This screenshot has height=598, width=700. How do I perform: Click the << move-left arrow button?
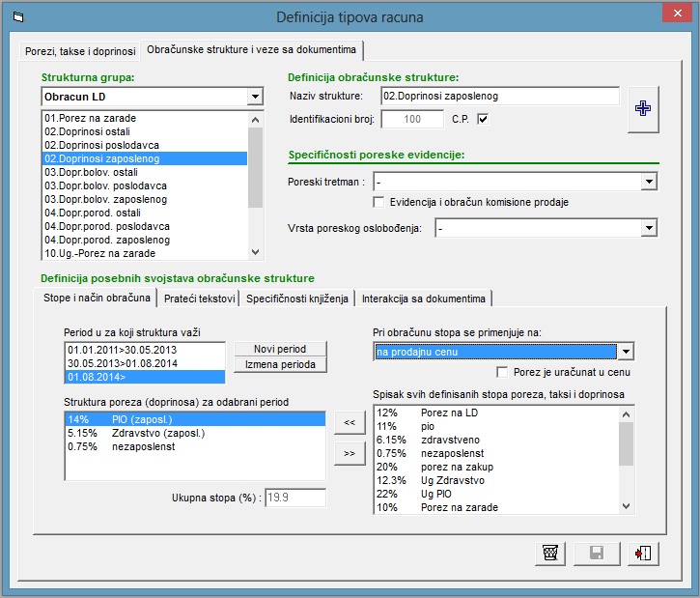350,422
